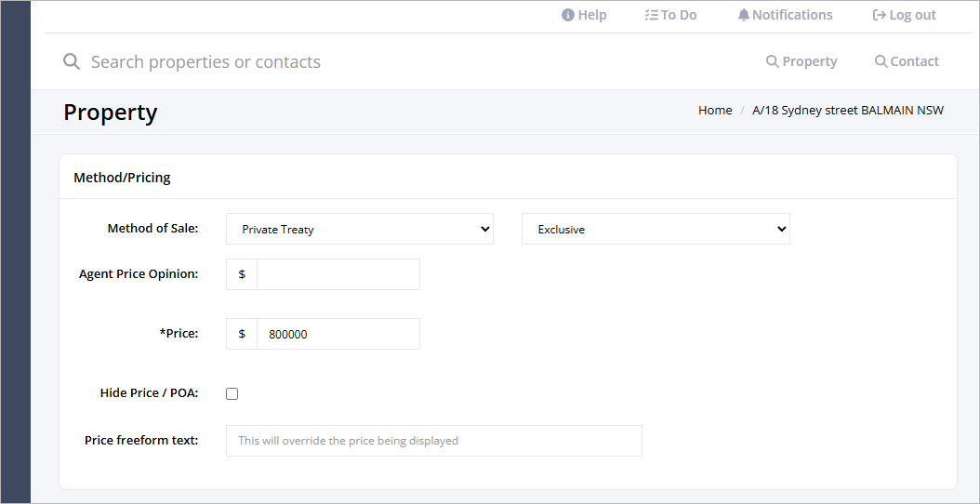
Task: Open the Private Treaty method dropdown
Action: click(360, 229)
